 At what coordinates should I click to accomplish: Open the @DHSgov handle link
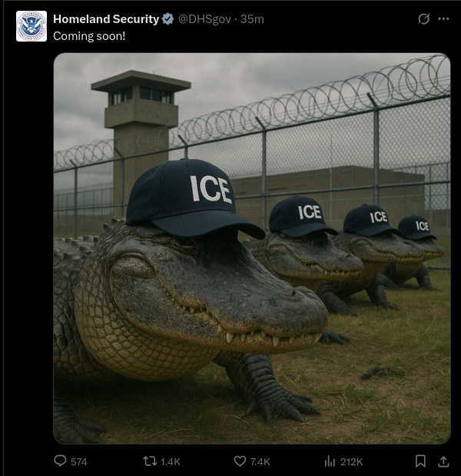tap(204, 19)
